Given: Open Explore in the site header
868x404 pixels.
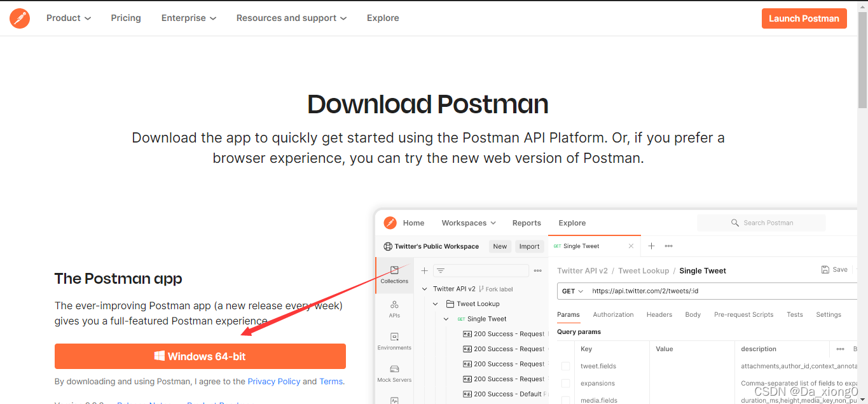Looking at the screenshot, I should (x=383, y=18).
